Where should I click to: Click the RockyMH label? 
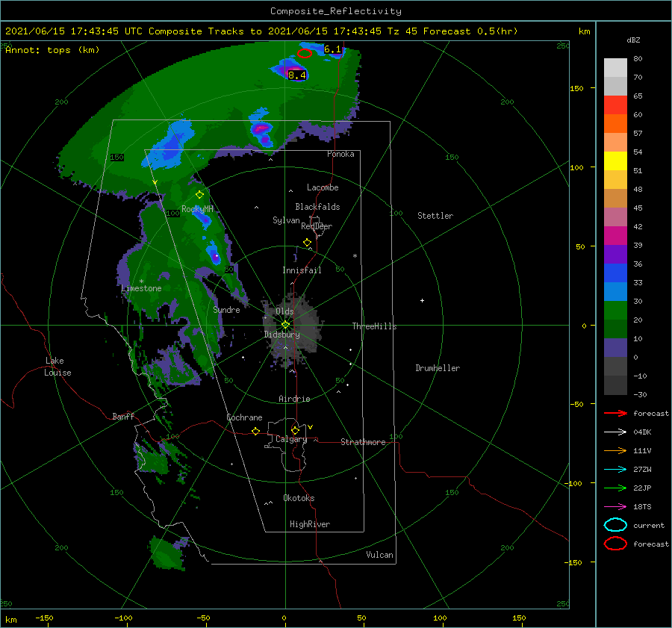(x=197, y=209)
